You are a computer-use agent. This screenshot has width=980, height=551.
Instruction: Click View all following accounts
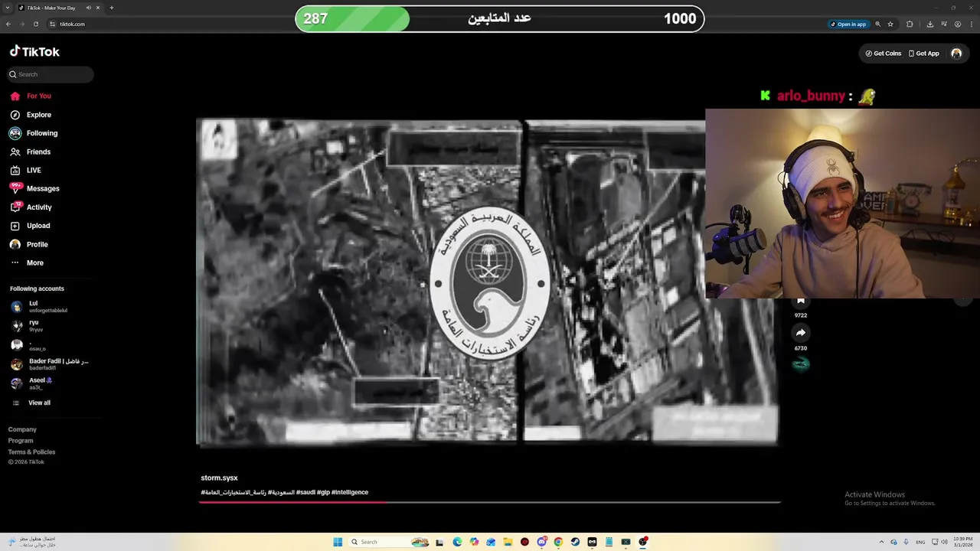pos(31,403)
